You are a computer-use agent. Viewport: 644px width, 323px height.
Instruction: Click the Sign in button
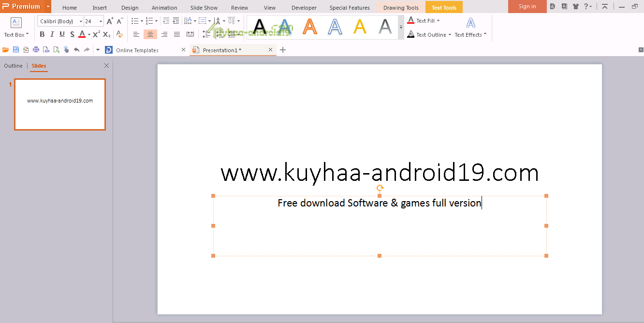[527, 6]
